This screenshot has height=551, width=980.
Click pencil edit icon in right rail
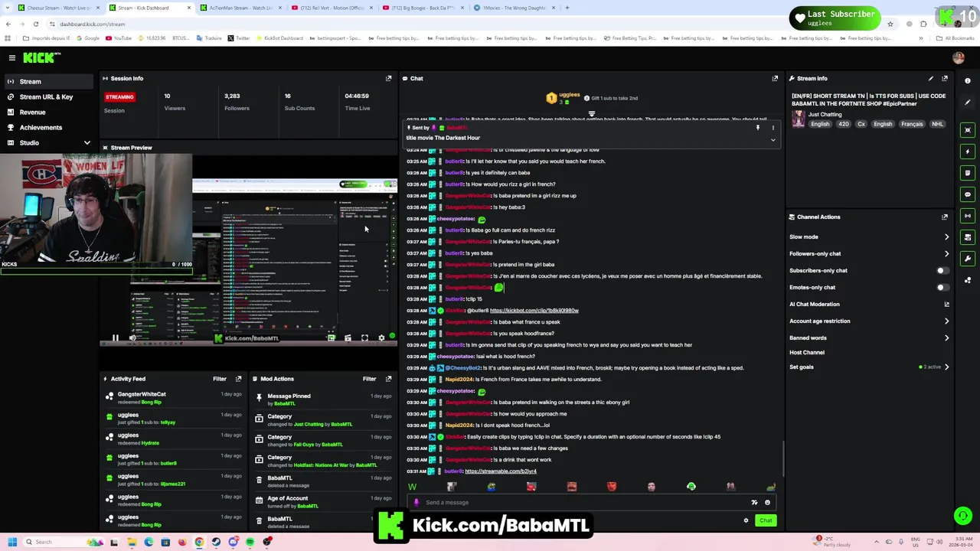tap(968, 102)
